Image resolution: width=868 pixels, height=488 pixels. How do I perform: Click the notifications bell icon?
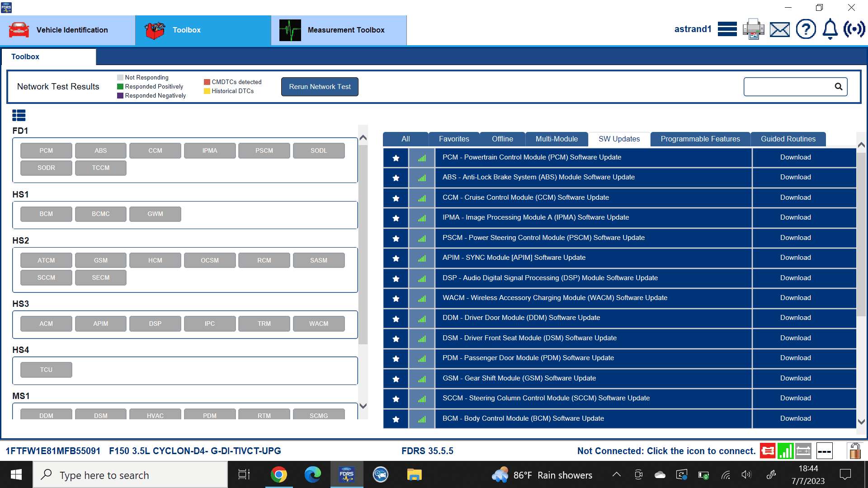pos(830,29)
